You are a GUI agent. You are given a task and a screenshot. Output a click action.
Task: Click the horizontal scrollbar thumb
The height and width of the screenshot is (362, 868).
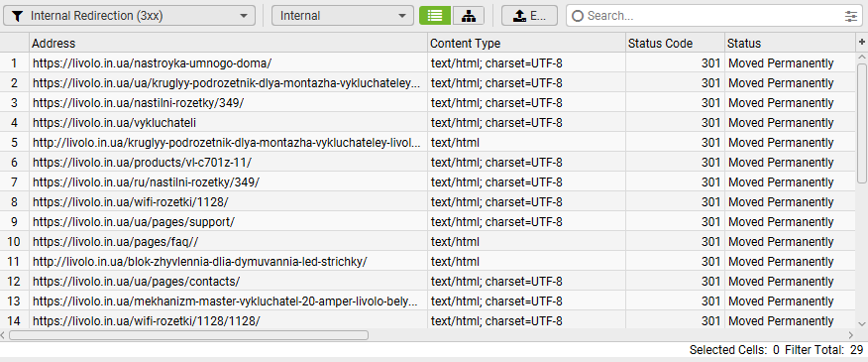[189, 335]
